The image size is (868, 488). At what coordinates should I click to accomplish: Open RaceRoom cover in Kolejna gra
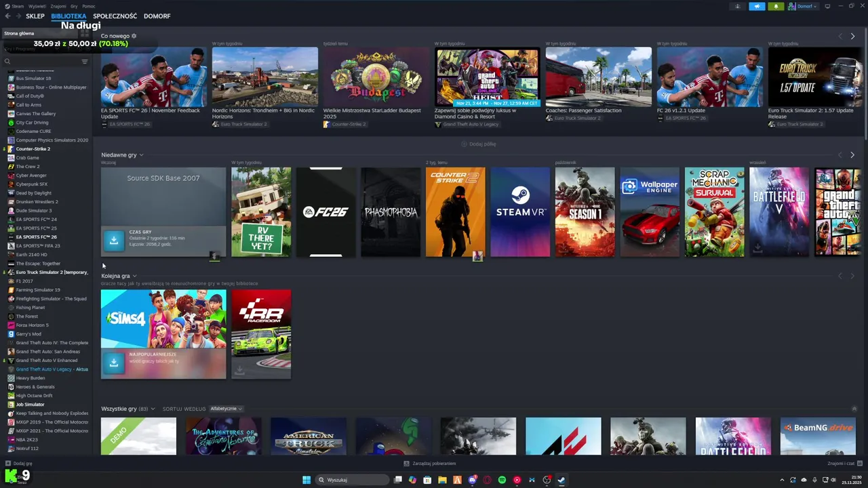click(261, 334)
